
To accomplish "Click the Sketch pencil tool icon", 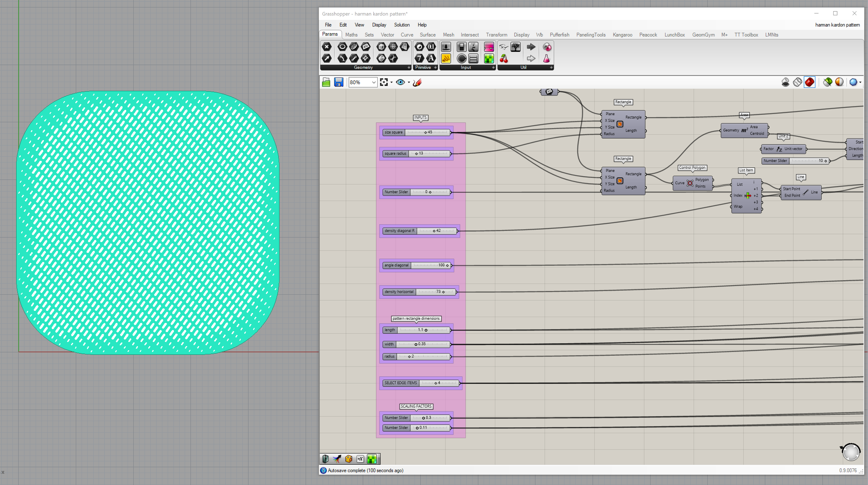I will click(x=417, y=82).
